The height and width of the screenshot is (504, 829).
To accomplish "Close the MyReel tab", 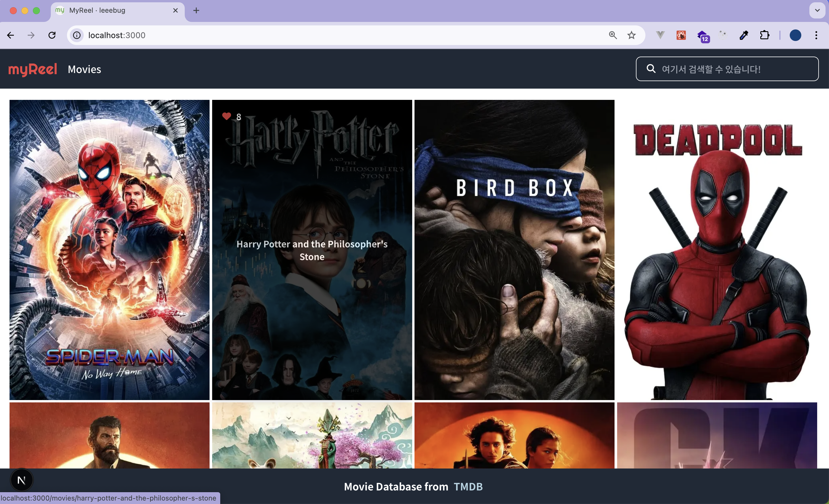I will [x=175, y=10].
